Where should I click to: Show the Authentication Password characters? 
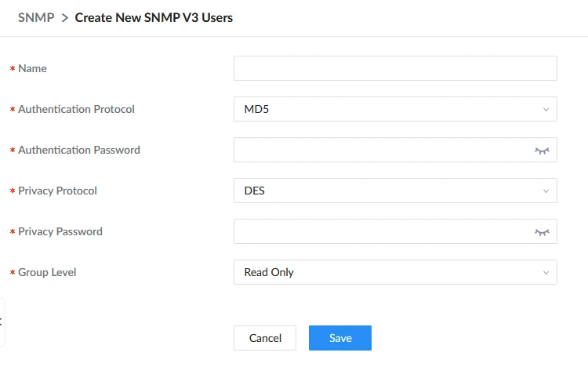[542, 151]
